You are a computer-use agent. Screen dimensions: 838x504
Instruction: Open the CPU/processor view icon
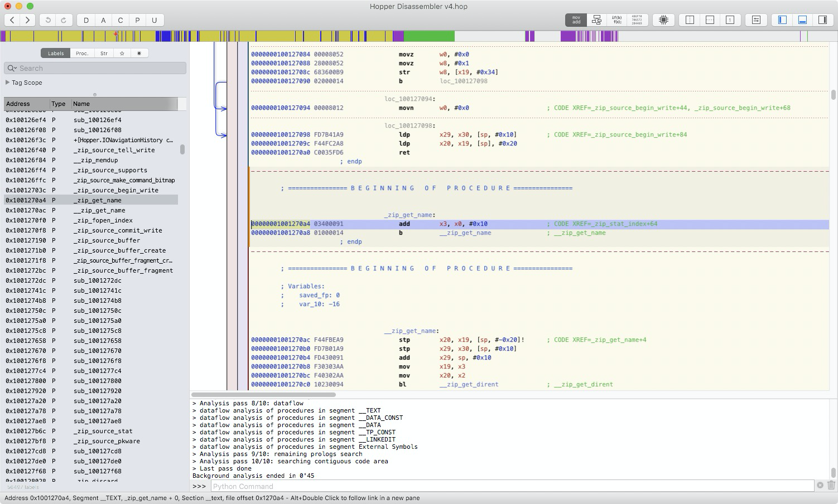point(663,20)
